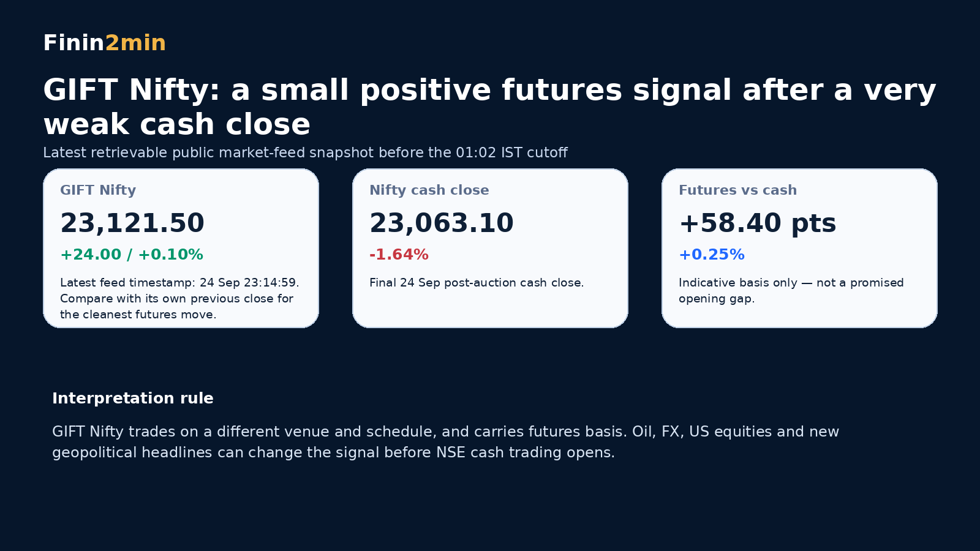The image size is (980, 551).
Task: Click the red -1.64% change
Action: pos(399,255)
